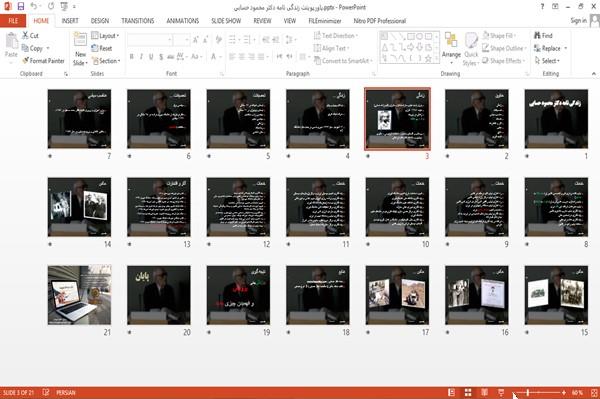600x399 pixels.
Task: Toggle Underline formatting
Action: click(x=151, y=57)
